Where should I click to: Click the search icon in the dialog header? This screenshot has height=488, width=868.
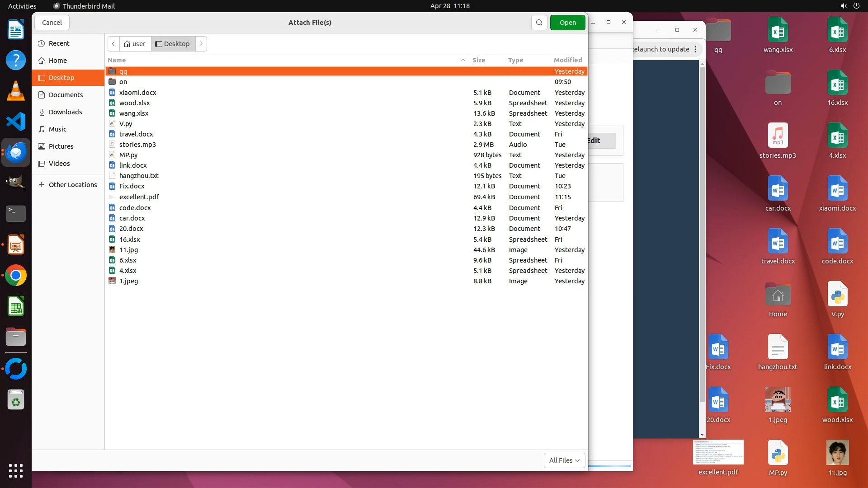coord(539,23)
